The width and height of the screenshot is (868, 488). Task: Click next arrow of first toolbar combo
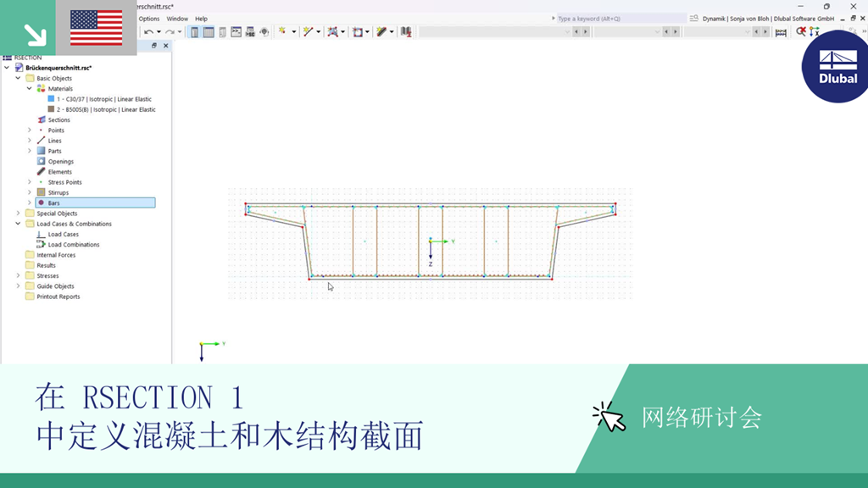click(585, 32)
